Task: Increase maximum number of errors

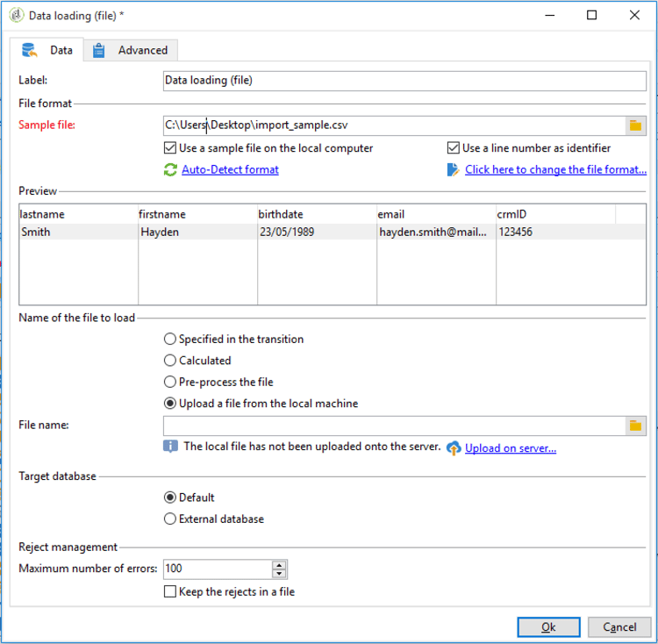Action: (x=279, y=565)
